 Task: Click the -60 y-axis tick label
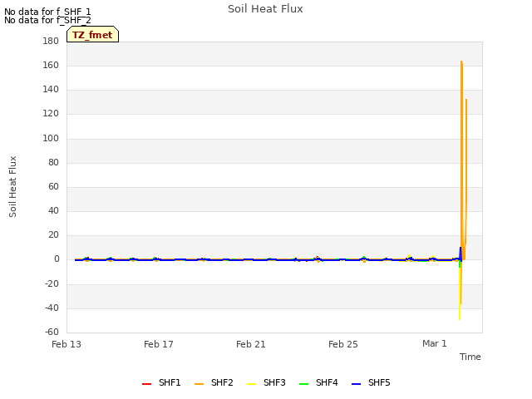tap(52, 332)
